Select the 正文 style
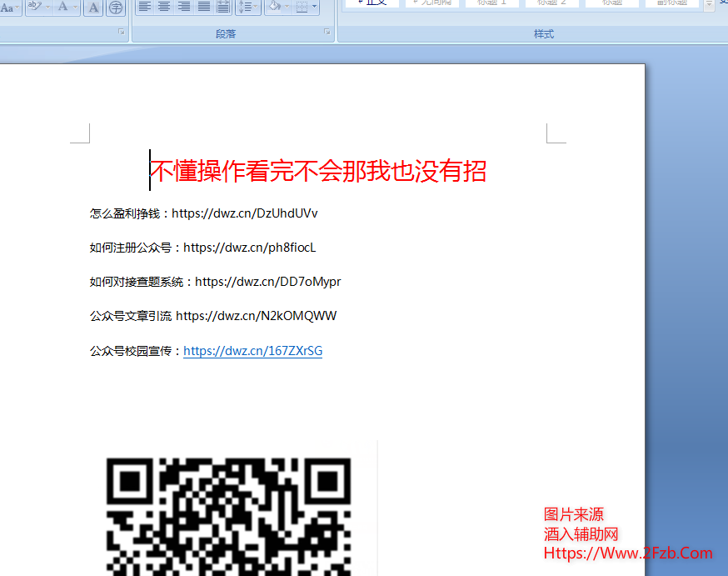728x576 pixels. pyautogui.click(x=371, y=3)
